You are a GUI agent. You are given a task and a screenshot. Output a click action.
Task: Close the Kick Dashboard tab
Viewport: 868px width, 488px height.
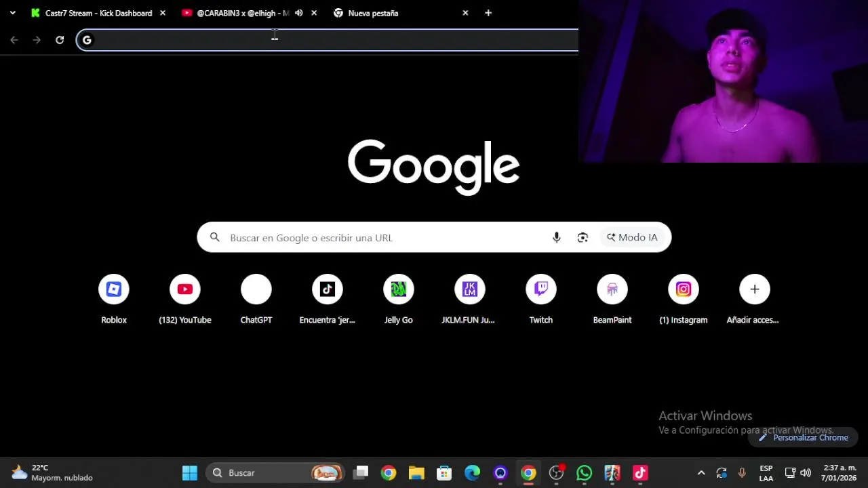click(x=163, y=13)
